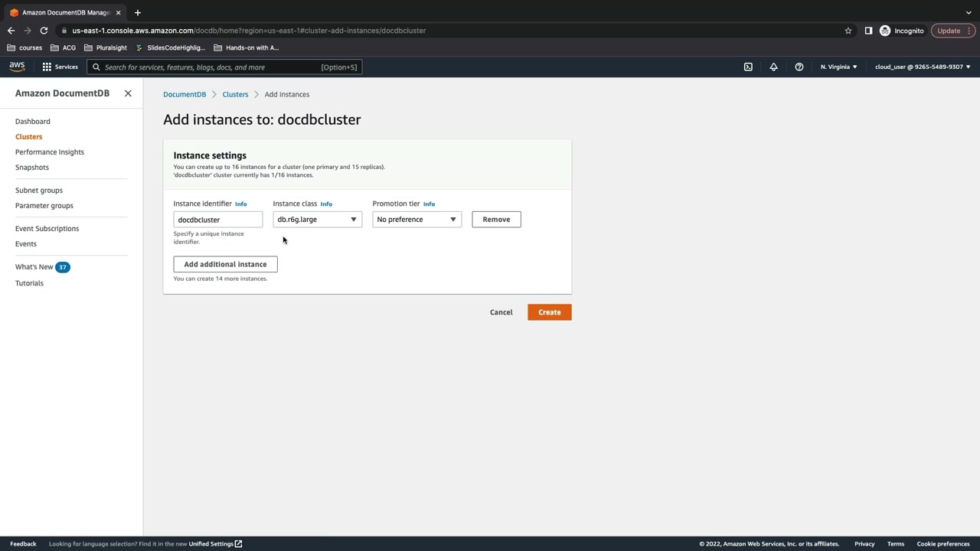980x551 pixels.
Task: Open the Terms footer link
Action: [896, 544]
